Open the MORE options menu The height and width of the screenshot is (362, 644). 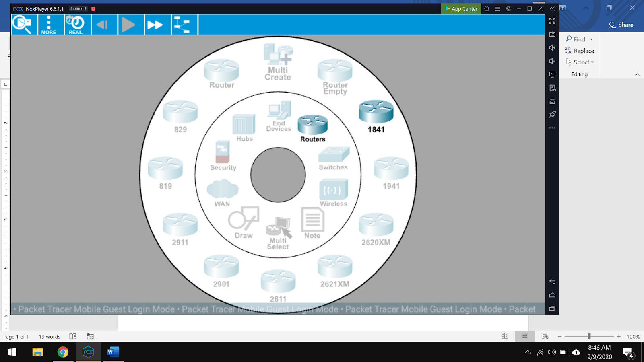click(x=49, y=25)
